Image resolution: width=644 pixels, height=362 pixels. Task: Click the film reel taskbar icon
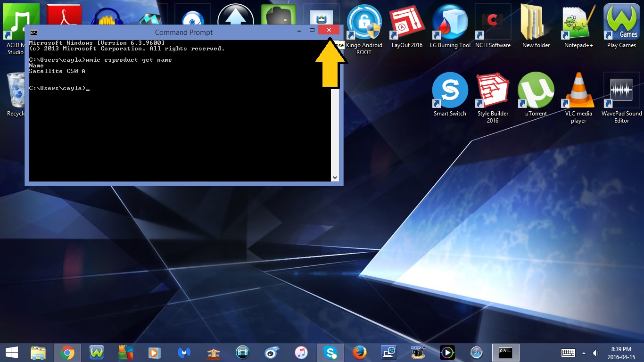pos(243,353)
